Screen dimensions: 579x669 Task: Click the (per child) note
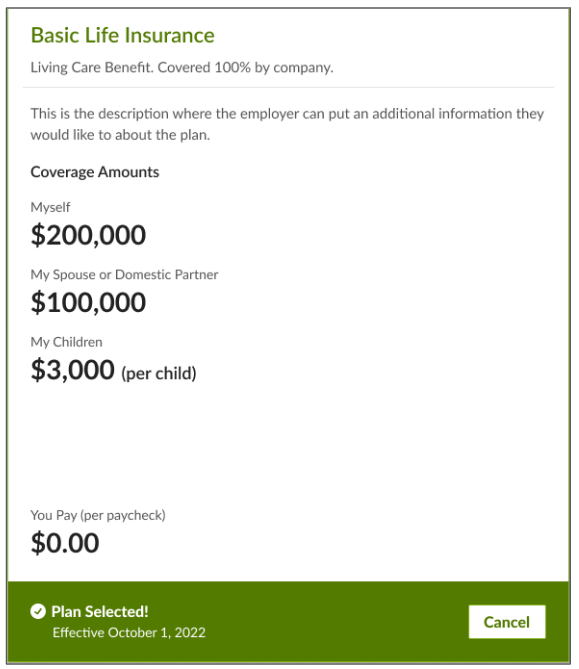pos(159,373)
